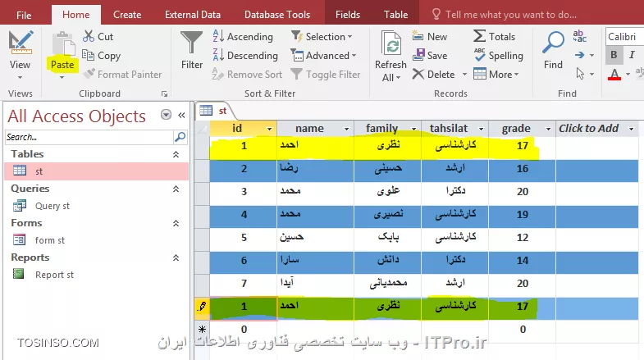The height and width of the screenshot is (360, 644).
Task: Switch to the Create tab
Action: click(127, 15)
